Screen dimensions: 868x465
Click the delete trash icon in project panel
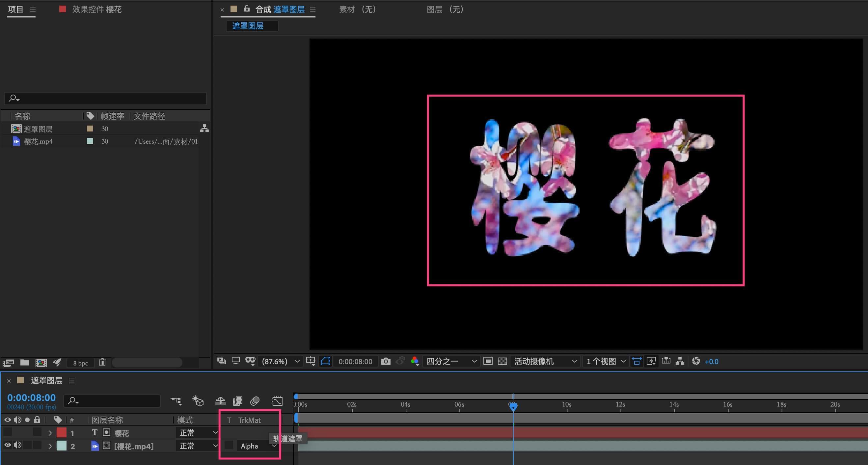(x=102, y=363)
